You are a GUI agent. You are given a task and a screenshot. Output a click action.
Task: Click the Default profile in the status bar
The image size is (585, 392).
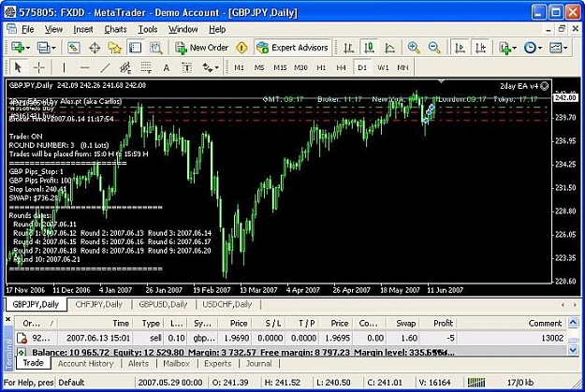pyautogui.click(x=71, y=383)
